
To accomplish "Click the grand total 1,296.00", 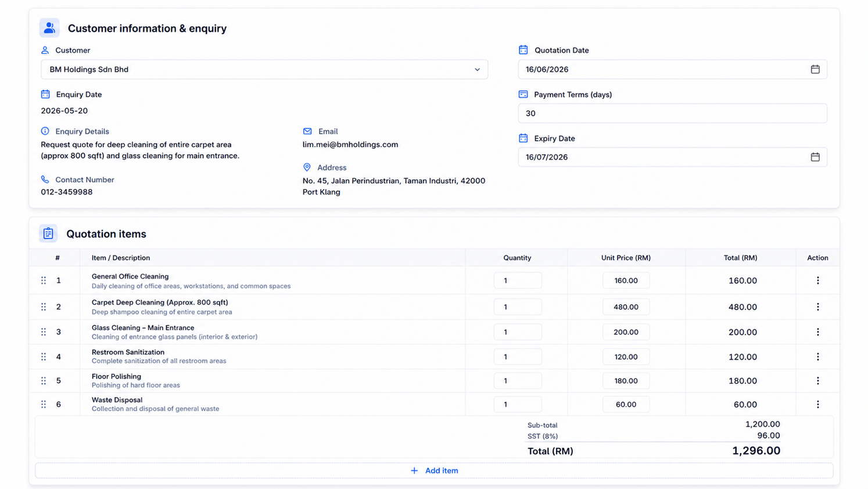I will (756, 451).
